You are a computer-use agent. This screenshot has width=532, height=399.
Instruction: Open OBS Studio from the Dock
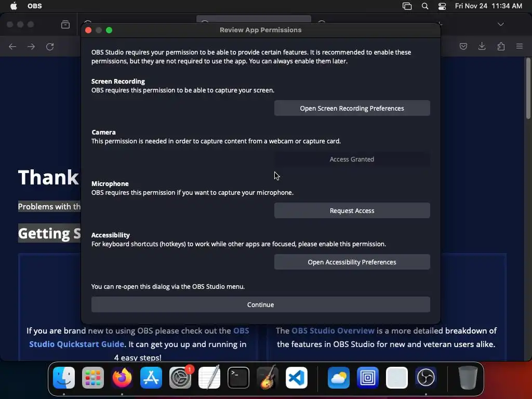(426, 378)
